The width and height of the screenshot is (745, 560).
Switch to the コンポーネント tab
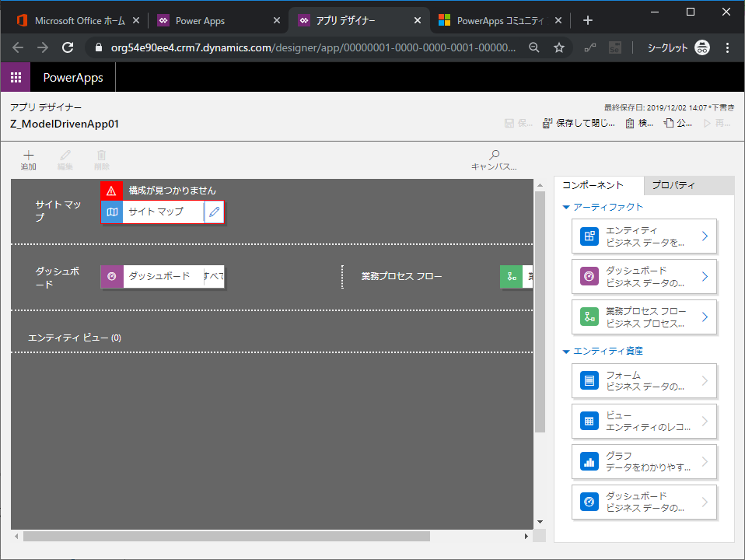(x=599, y=185)
